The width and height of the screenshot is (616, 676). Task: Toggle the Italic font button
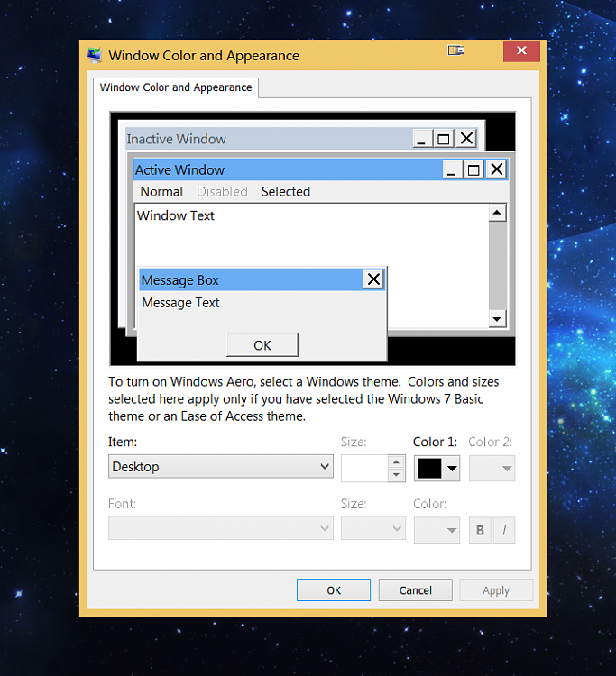point(504,530)
